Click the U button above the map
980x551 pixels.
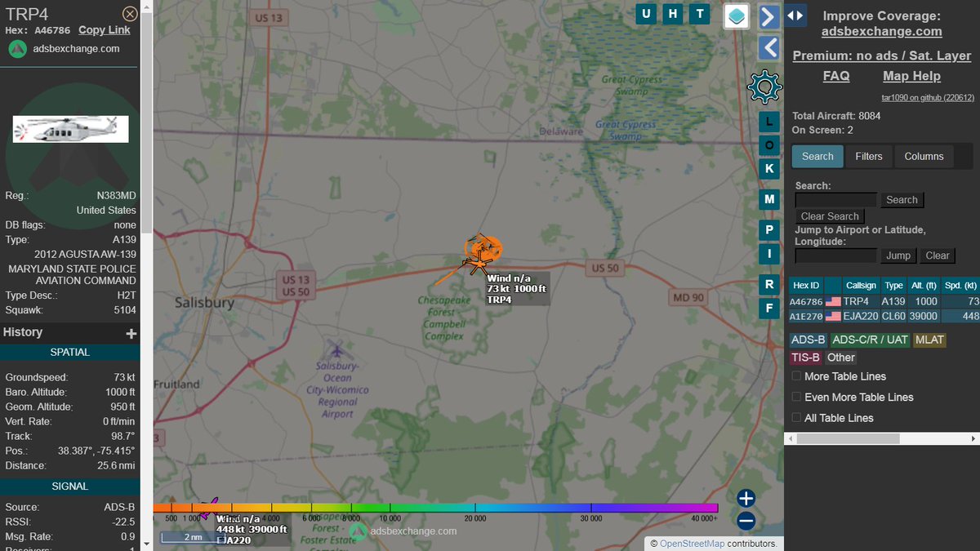(646, 14)
